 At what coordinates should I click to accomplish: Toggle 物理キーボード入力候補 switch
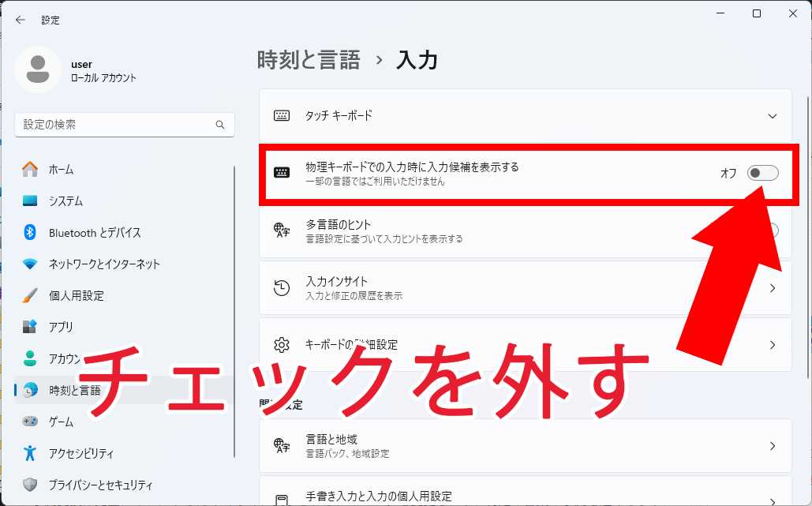[x=762, y=173]
